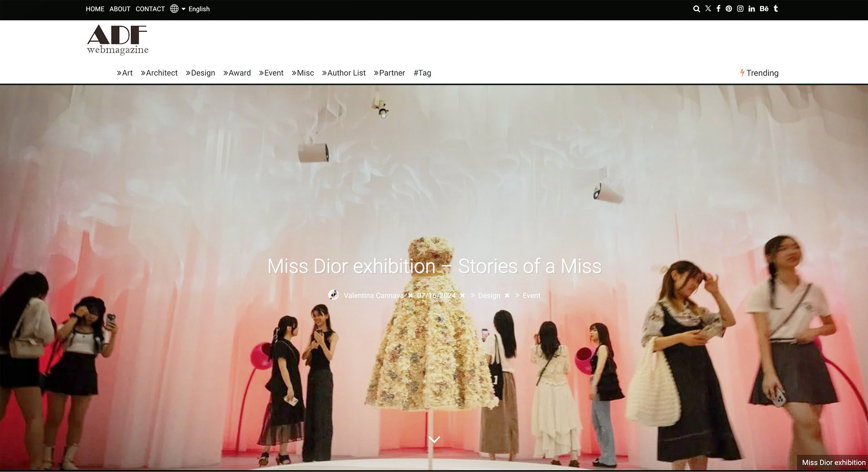Image resolution: width=868 pixels, height=472 pixels.
Task: Open the Misc category menu
Action: tap(303, 73)
